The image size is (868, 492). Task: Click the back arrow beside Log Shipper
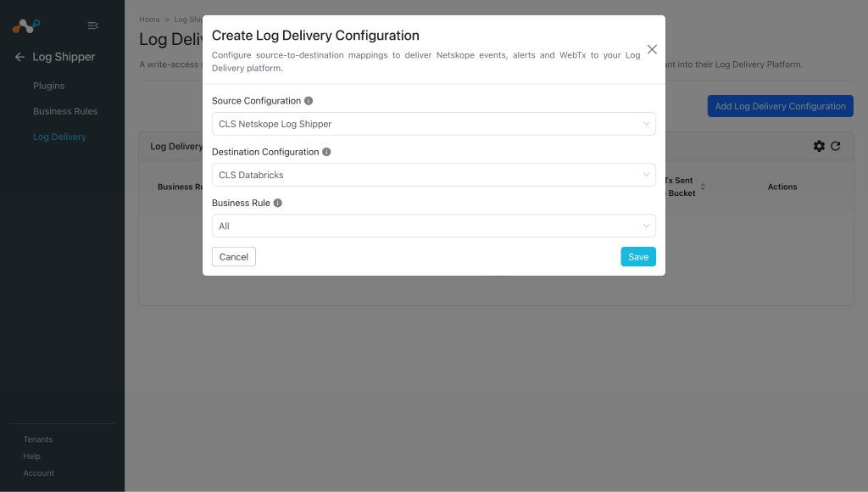point(19,57)
